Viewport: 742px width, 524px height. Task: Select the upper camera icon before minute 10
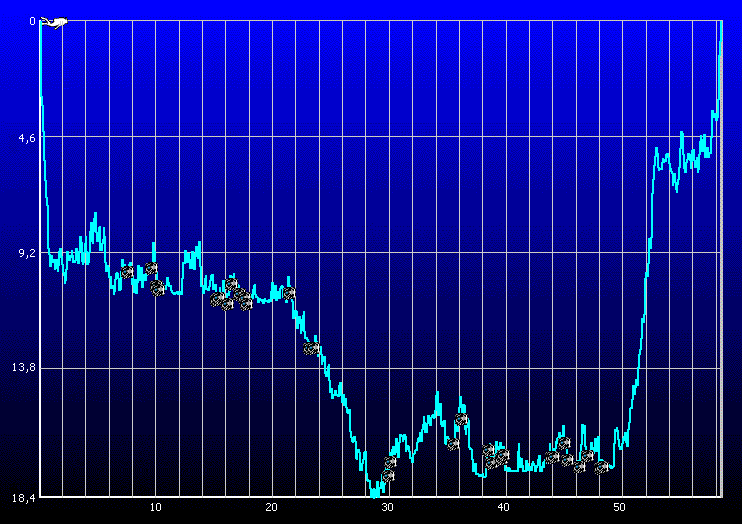[151, 269]
